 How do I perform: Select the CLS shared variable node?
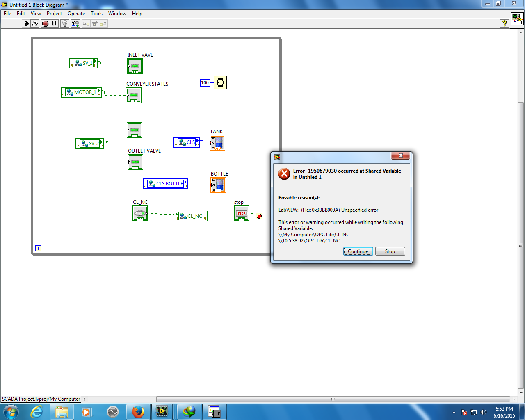pyautogui.click(x=187, y=142)
